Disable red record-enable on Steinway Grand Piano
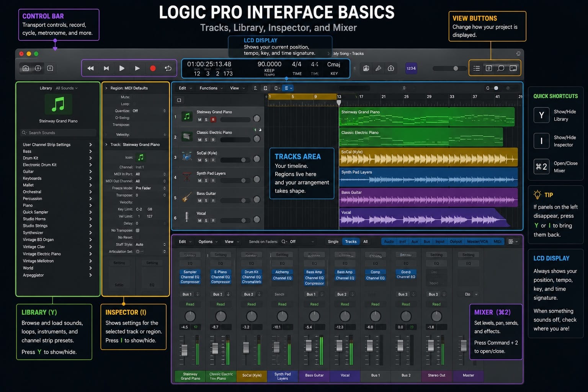588x392 pixels. click(x=213, y=120)
